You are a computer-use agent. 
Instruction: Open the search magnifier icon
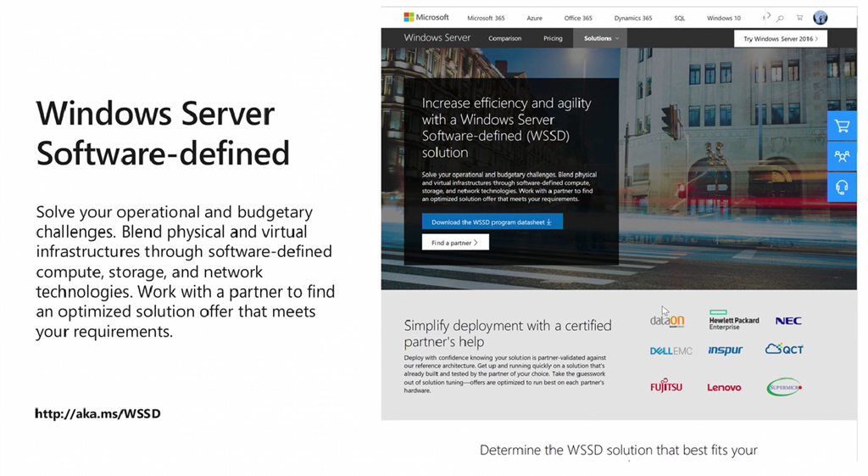point(780,18)
